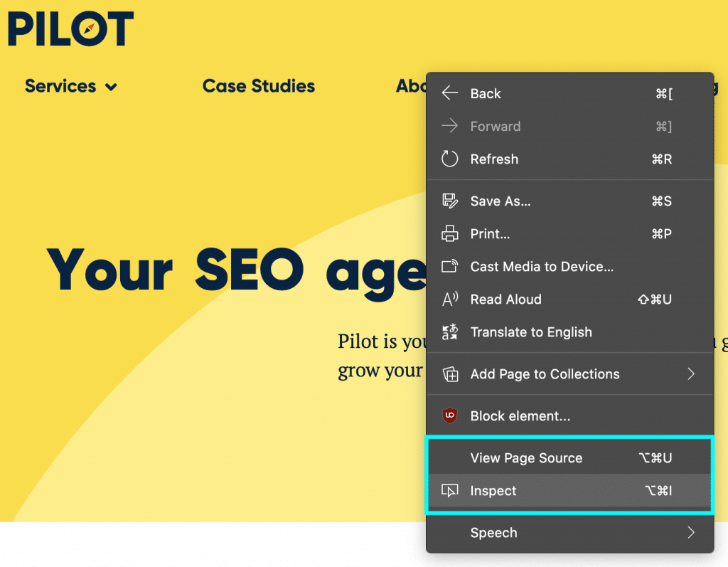The width and height of the screenshot is (728, 567).
Task: Click the Save As floppy disk icon
Action: click(x=449, y=201)
